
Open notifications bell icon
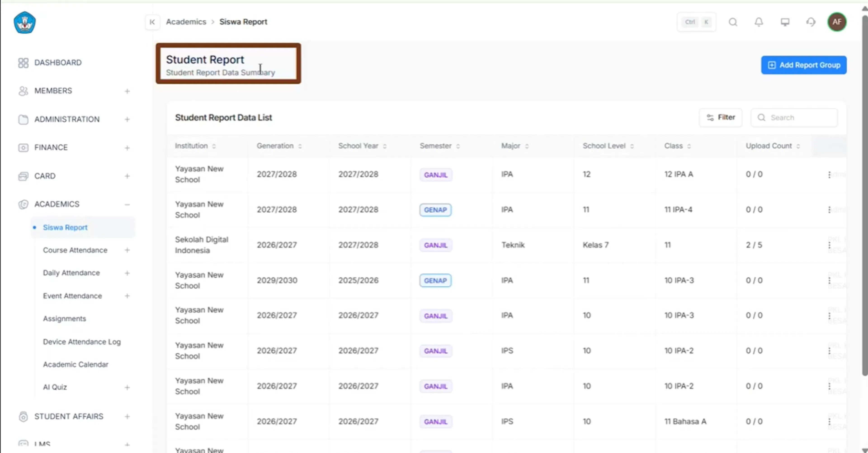(x=759, y=22)
